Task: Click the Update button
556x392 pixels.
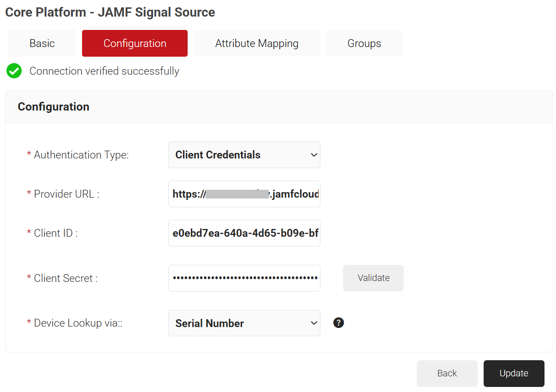Action: coord(514,374)
